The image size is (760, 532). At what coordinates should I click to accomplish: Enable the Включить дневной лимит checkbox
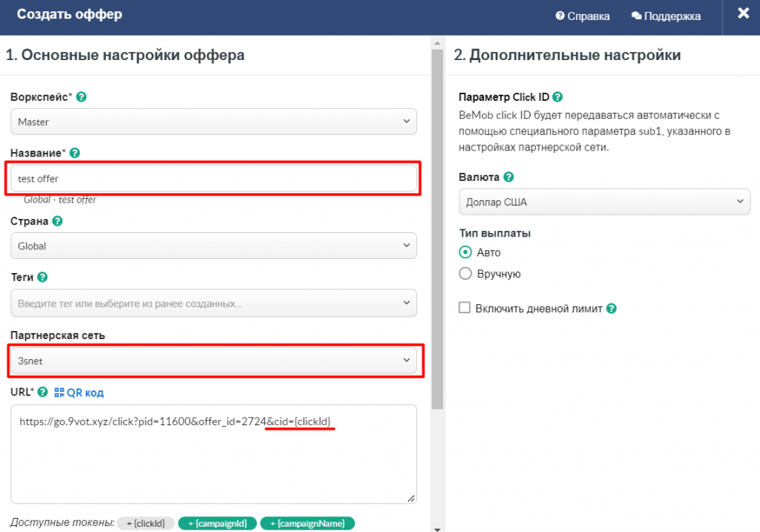click(x=465, y=308)
